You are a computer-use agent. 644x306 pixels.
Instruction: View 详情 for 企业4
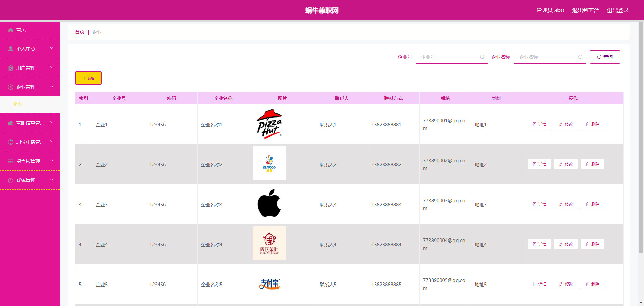[539, 244]
